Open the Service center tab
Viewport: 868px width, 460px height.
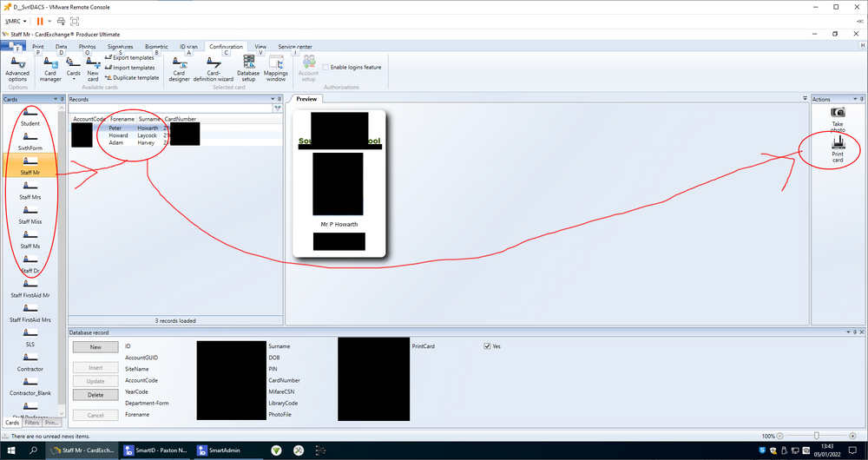tap(295, 47)
